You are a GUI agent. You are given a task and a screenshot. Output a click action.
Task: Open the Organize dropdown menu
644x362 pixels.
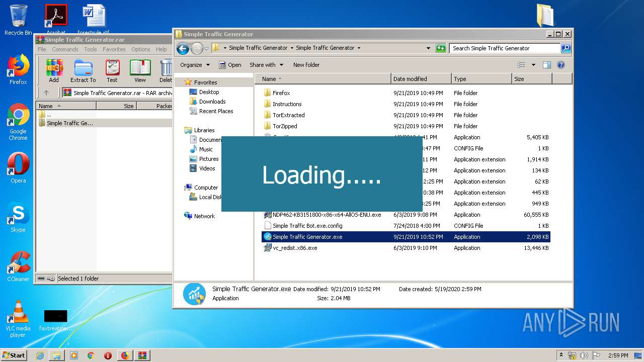(195, 65)
